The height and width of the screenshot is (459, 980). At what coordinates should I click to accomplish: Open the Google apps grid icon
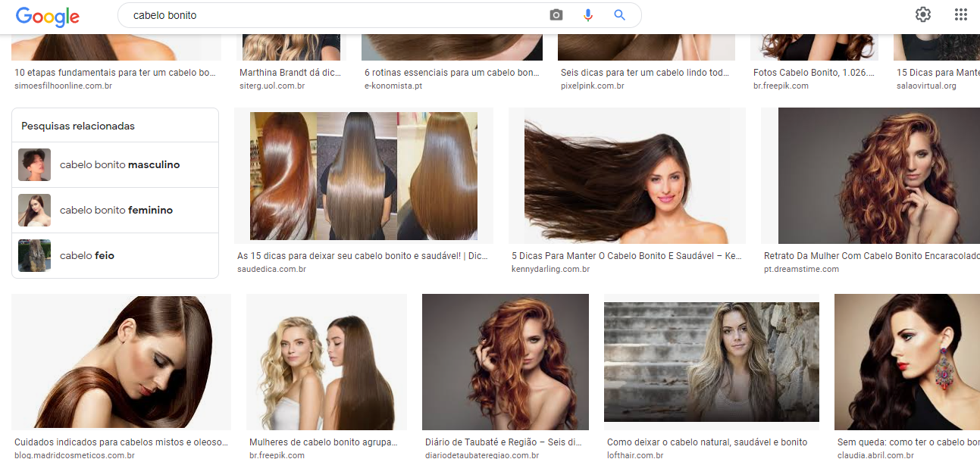click(960, 14)
